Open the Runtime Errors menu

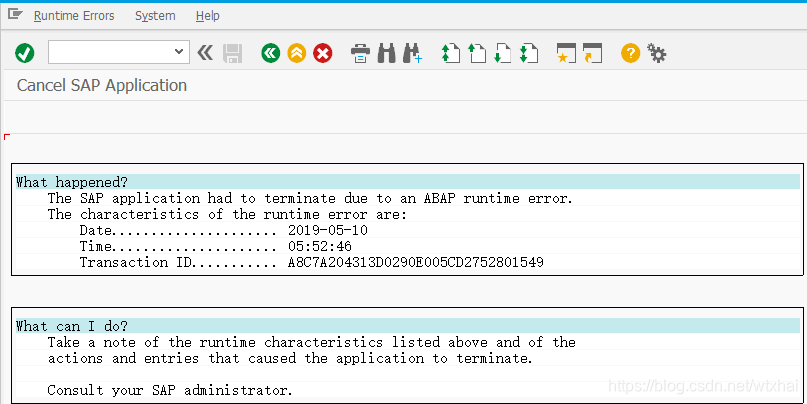[74, 16]
